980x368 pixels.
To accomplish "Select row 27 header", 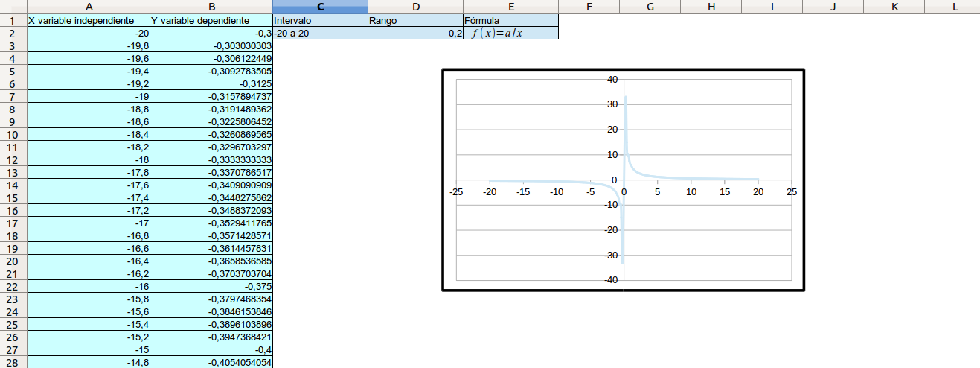I will [x=13, y=349].
